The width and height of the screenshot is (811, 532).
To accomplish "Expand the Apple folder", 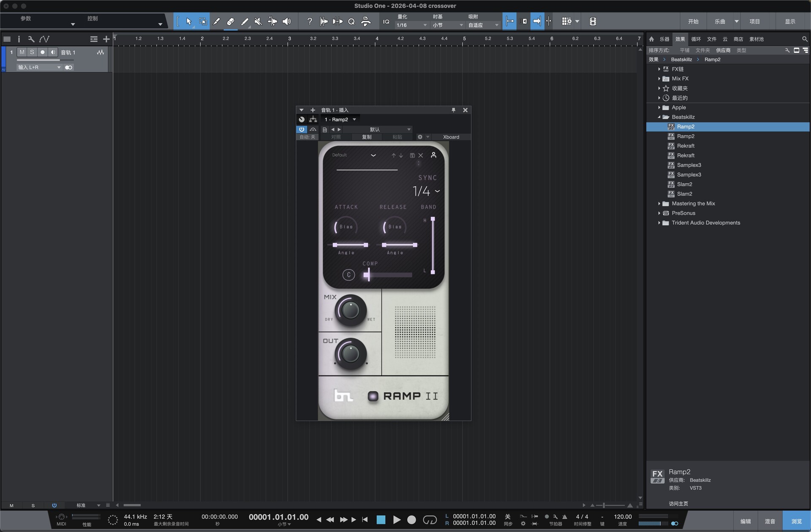I will [x=659, y=108].
